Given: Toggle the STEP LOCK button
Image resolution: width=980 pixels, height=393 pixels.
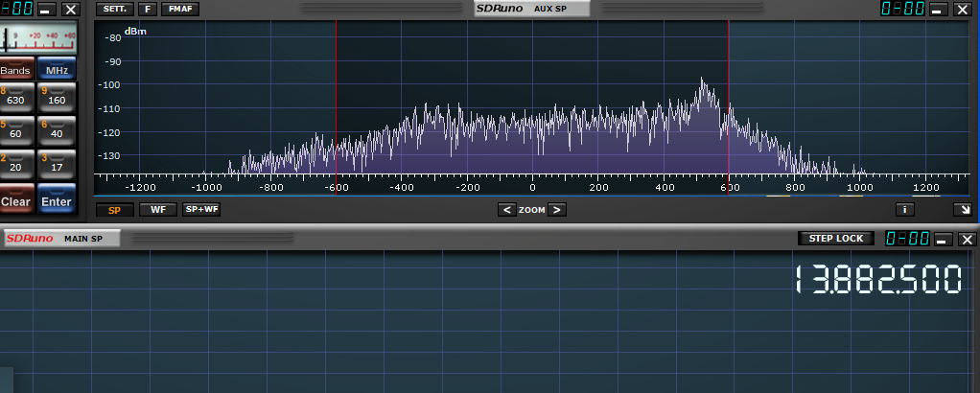Looking at the screenshot, I should pyautogui.click(x=836, y=239).
